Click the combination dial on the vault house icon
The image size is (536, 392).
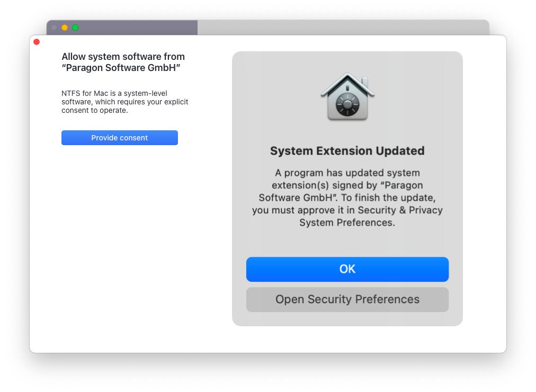(347, 104)
